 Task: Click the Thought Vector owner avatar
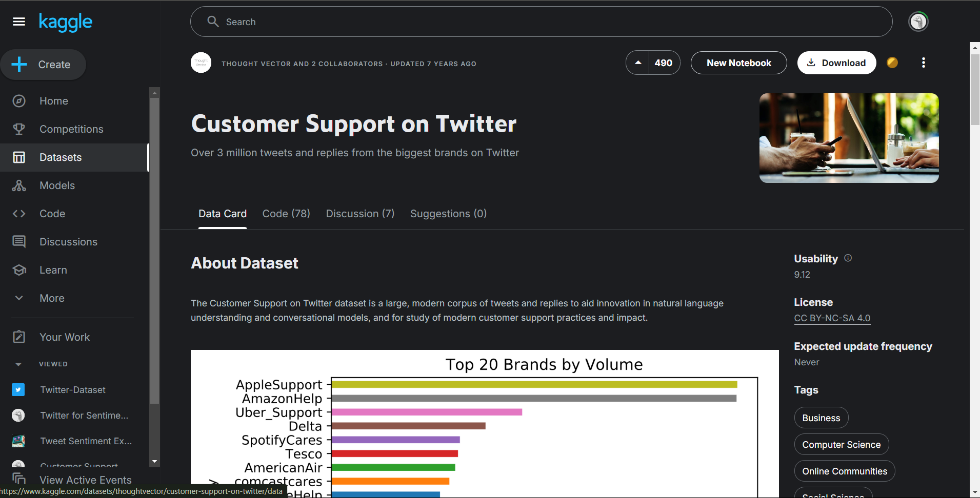point(201,63)
